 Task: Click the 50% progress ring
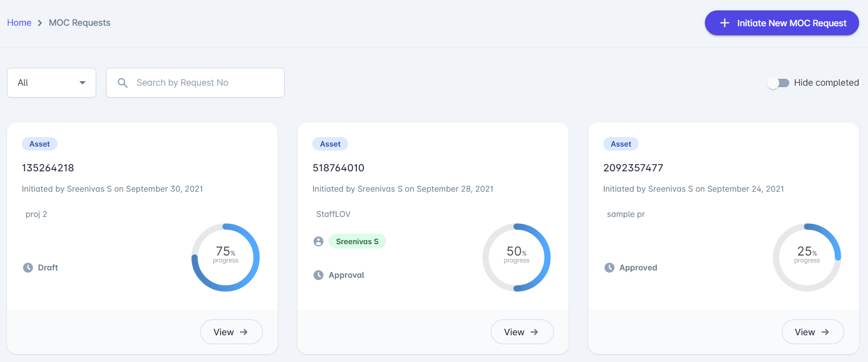pyautogui.click(x=516, y=257)
